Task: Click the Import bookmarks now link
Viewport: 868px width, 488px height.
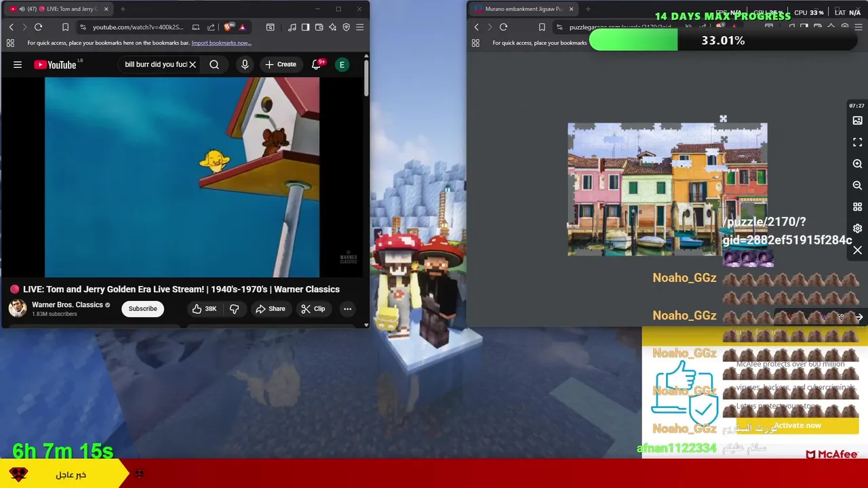Action: 221,43
